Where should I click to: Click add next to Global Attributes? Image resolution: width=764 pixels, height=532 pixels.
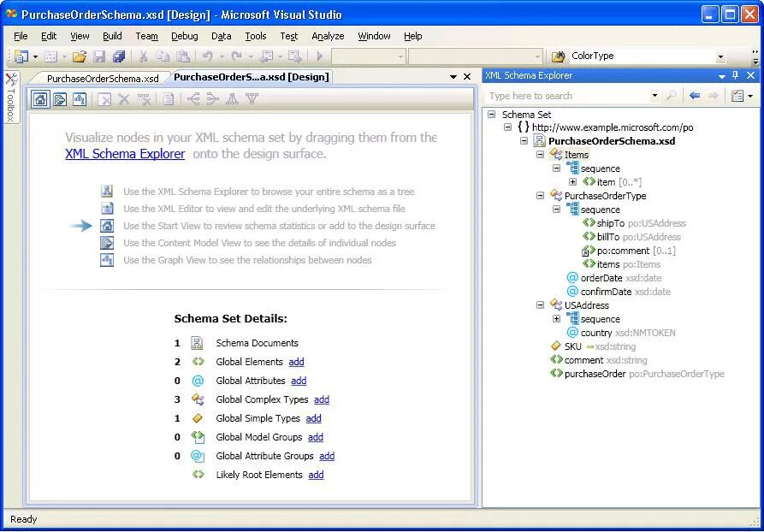coord(299,381)
